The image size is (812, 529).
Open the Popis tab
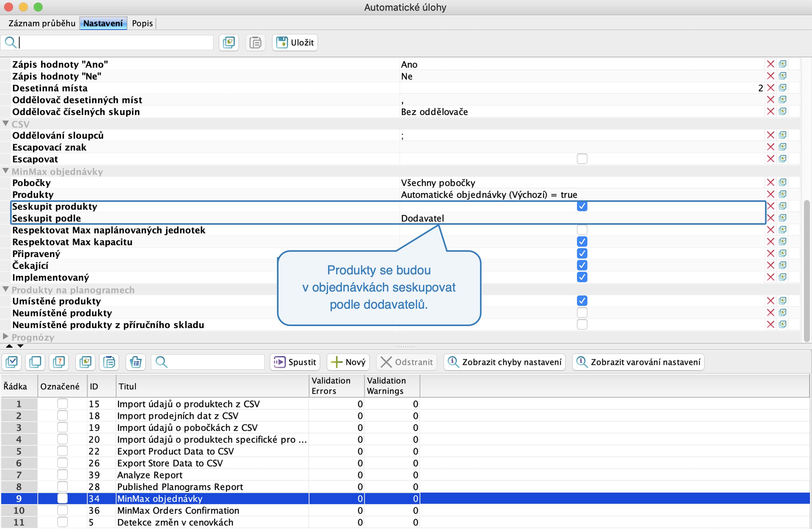pos(142,23)
